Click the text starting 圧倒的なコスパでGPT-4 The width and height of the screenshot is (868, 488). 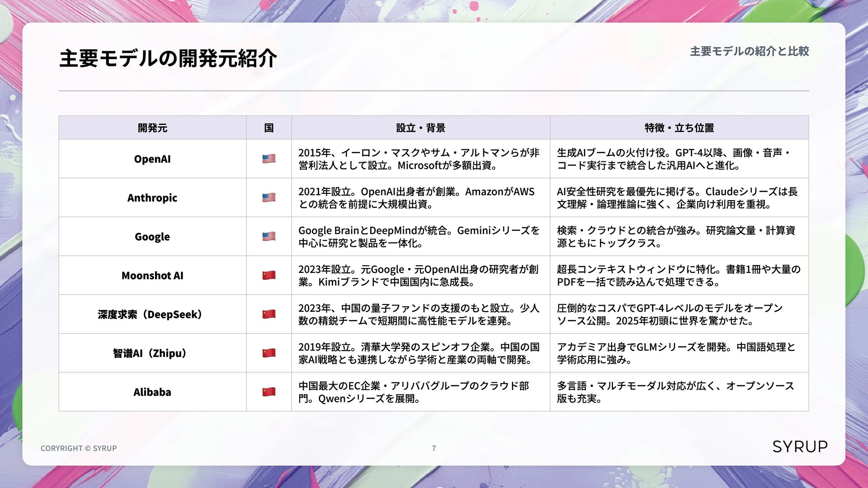coord(670,314)
